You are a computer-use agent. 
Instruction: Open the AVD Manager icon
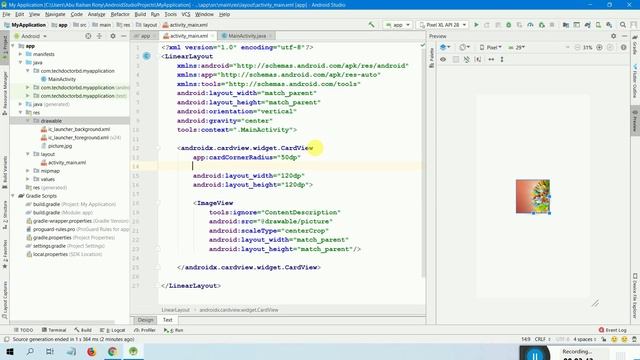[598, 25]
